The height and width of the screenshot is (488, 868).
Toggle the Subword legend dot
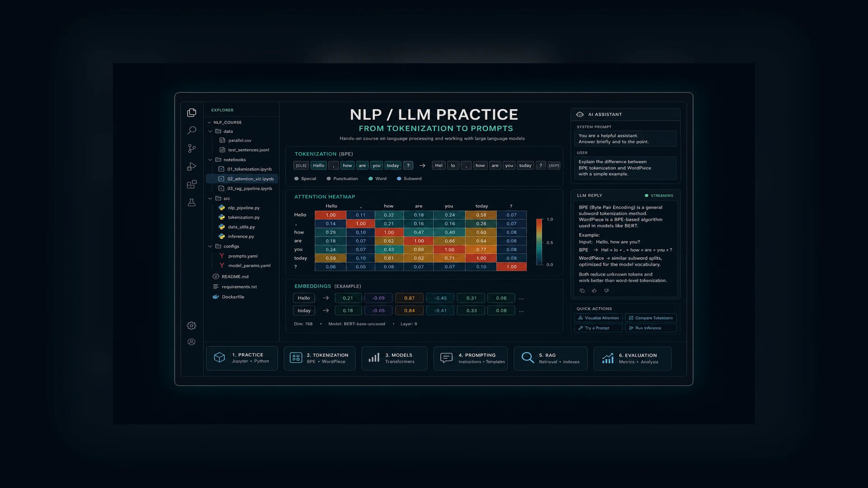point(399,178)
